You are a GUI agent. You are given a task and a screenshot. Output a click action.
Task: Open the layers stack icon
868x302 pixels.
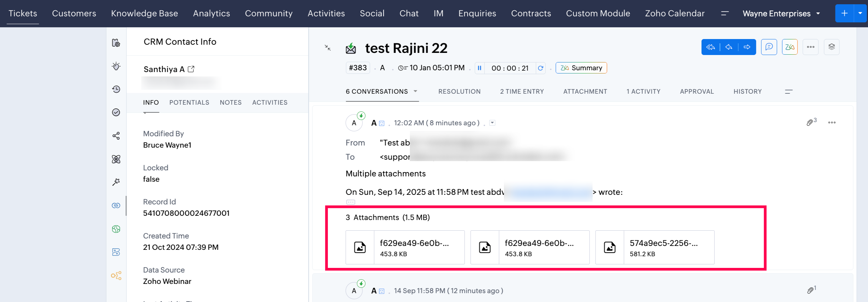point(831,47)
